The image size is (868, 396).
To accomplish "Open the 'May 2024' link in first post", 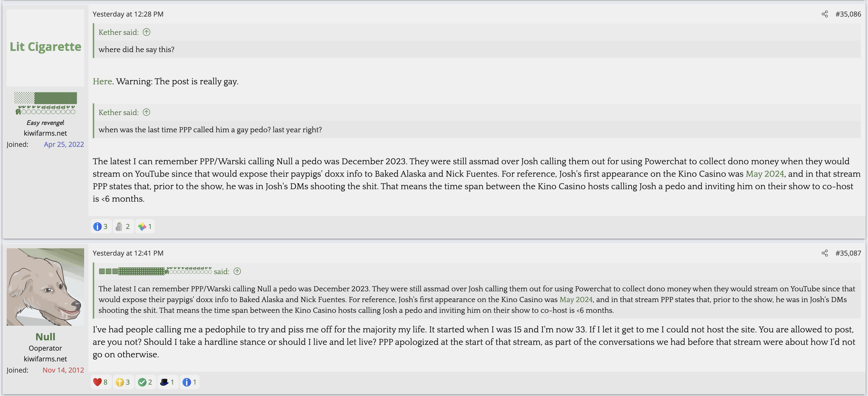I will pos(765,174).
